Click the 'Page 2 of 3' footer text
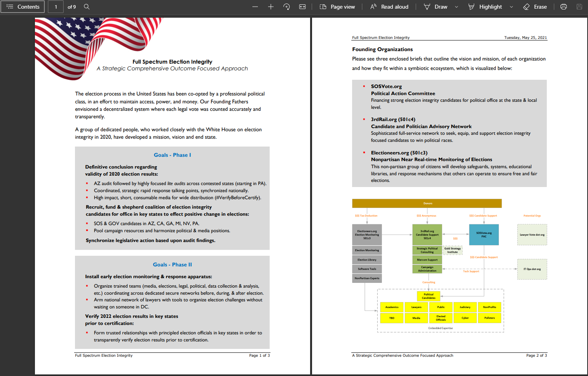 pos(537,356)
